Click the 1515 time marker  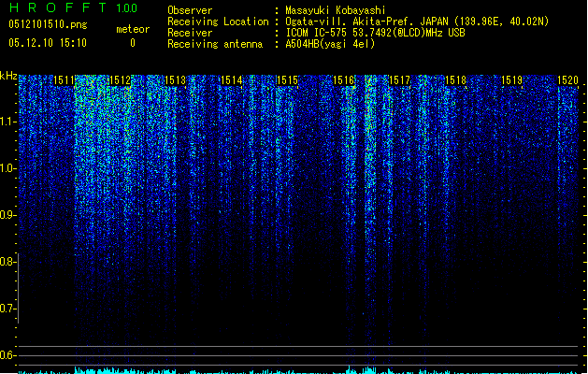[287, 80]
